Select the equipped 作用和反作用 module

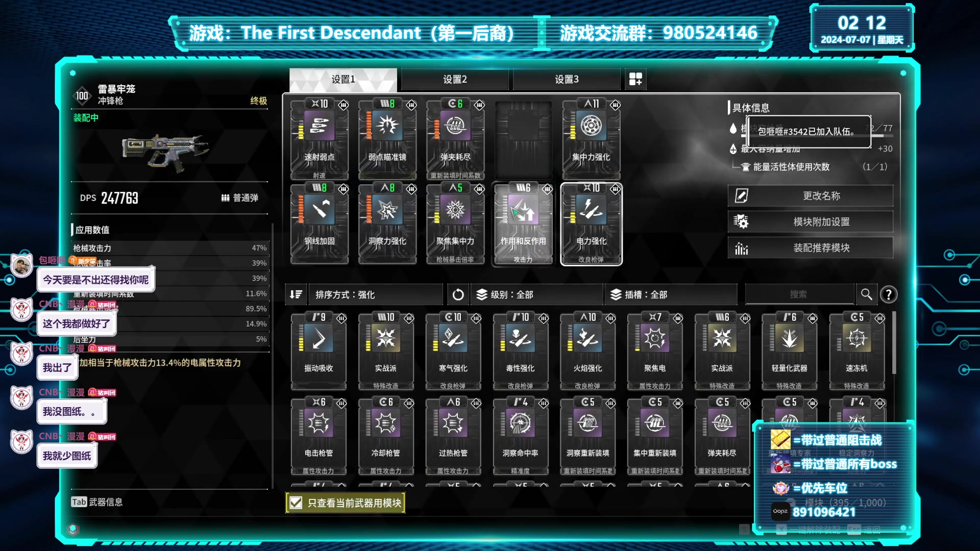point(523,223)
